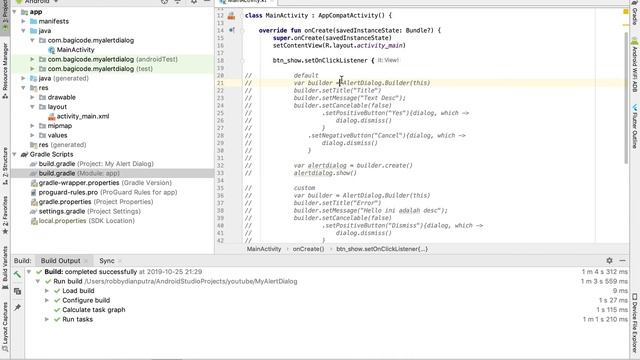Click the class gutter icon on line 12
This screenshot has width=640, height=360.
pos(231,16)
